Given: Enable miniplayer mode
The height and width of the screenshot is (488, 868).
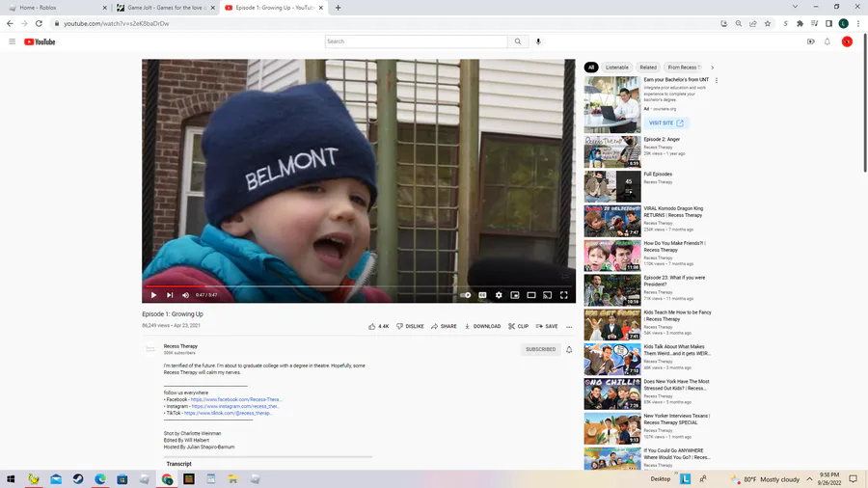Looking at the screenshot, I should tap(515, 295).
